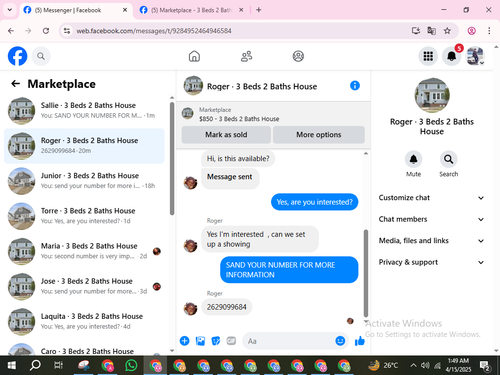Switch to the Messenger | Facebook tab
The width and height of the screenshot is (500, 375).
pos(75,10)
